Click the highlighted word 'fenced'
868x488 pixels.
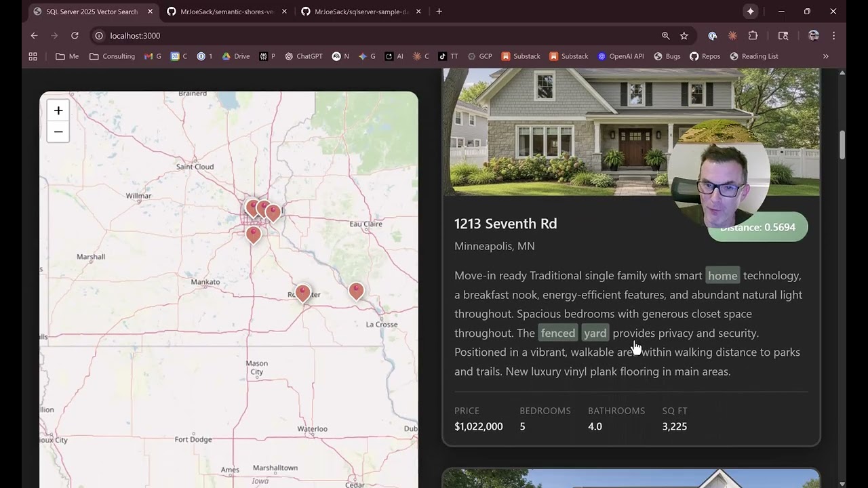point(557,333)
